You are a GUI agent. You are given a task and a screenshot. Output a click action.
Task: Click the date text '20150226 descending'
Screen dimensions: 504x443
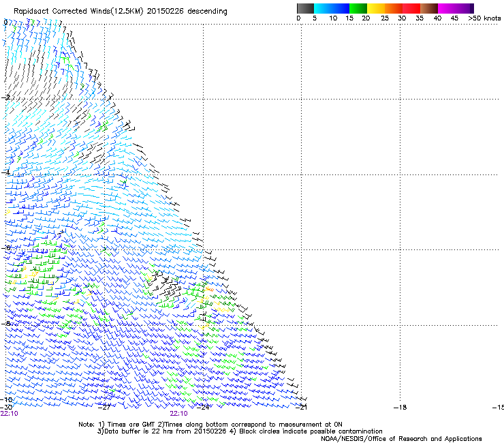(187, 12)
